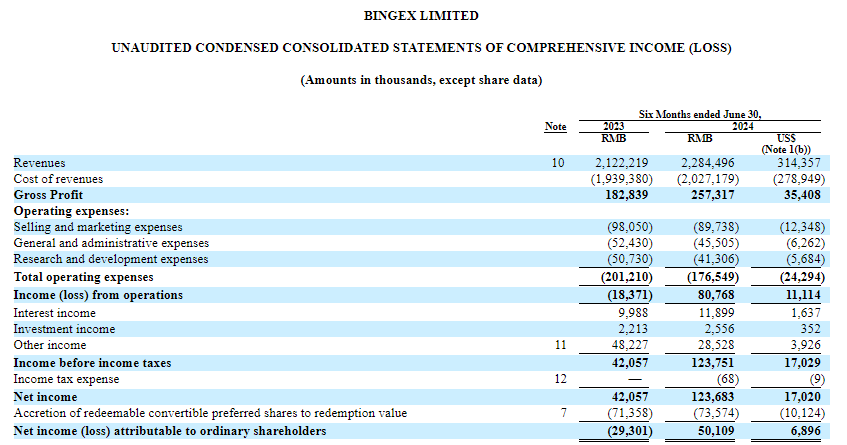847x445 pixels.
Task: Click 'Research and development expenses' label
Action: pyautogui.click(x=111, y=259)
